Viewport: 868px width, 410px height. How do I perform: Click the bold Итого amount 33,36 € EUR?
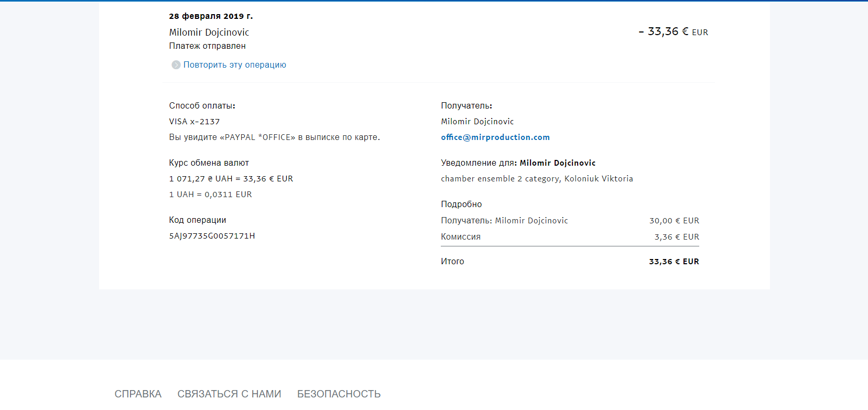click(x=674, y=262)
